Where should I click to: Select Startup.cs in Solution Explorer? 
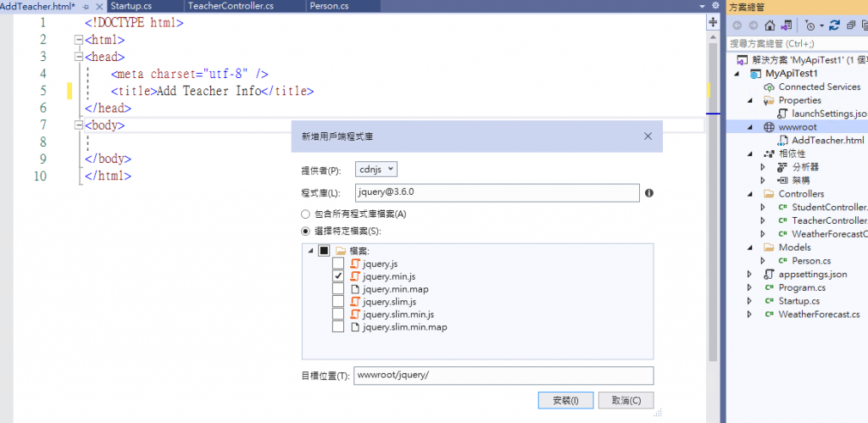point(798,301)
